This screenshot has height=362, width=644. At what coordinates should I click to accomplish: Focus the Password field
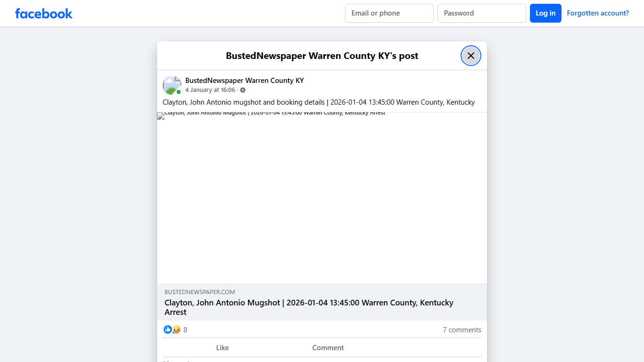[x=481, y=13]
